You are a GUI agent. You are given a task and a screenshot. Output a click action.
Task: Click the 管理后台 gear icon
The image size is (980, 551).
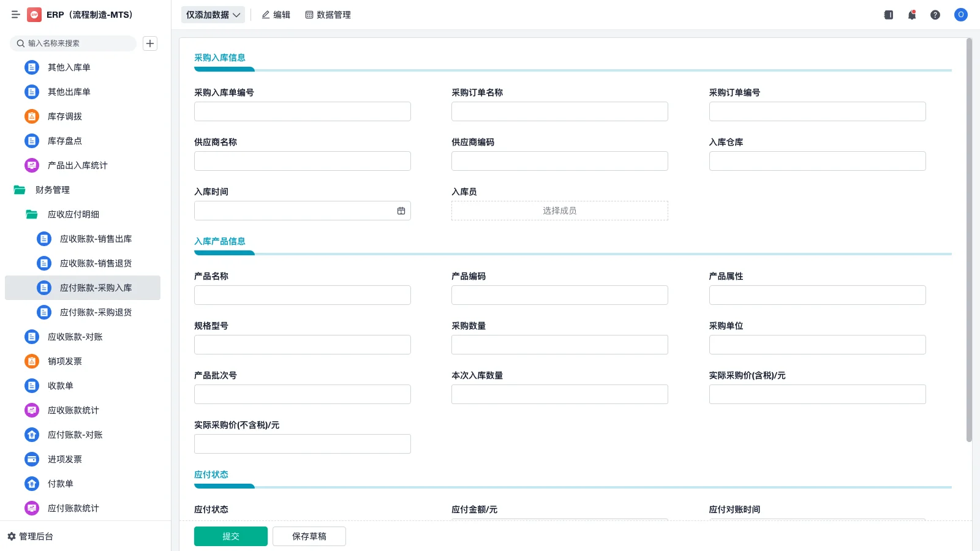click(x=11, y=536)
